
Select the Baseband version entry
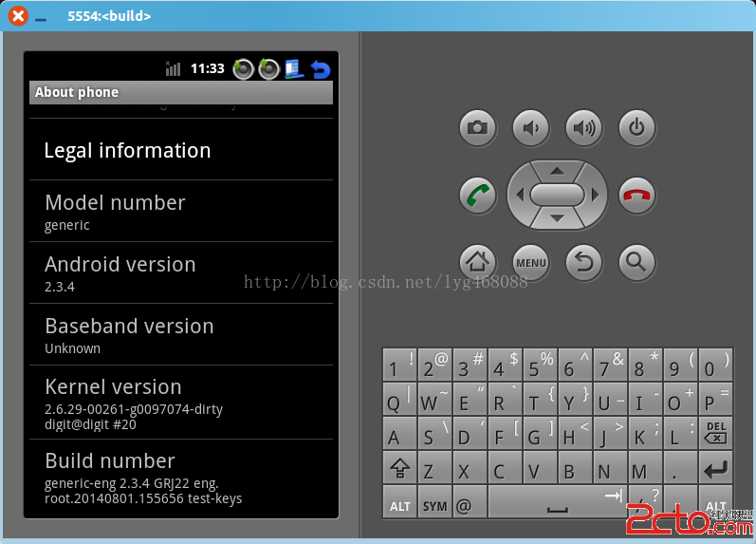tap(181, 334)
